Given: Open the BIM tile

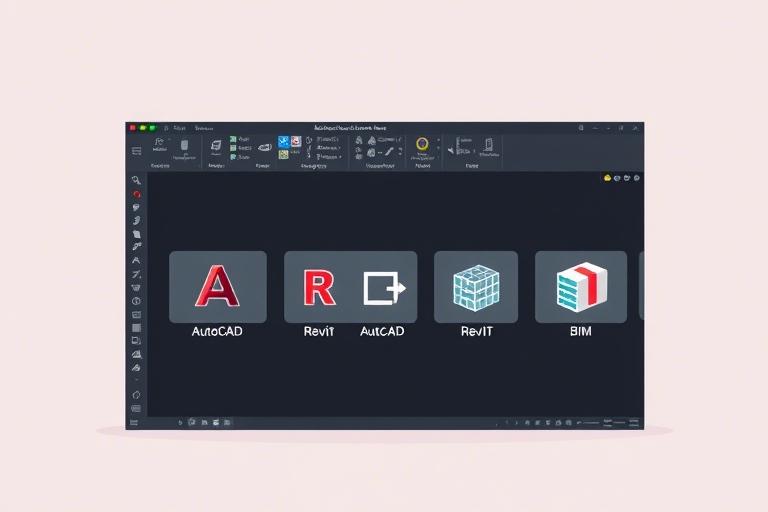Looking at the screenshot, I should coord(580,287).
